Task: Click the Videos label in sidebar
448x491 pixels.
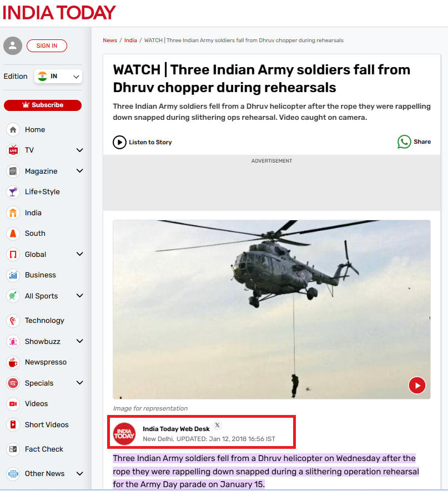Action: point(36,404)
